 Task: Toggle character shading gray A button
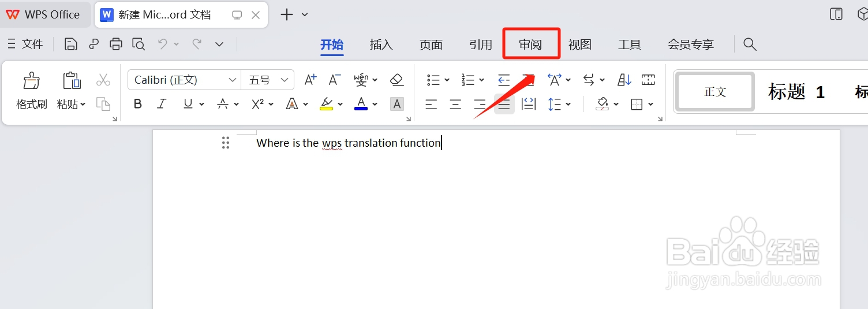(x=397, y=104)
